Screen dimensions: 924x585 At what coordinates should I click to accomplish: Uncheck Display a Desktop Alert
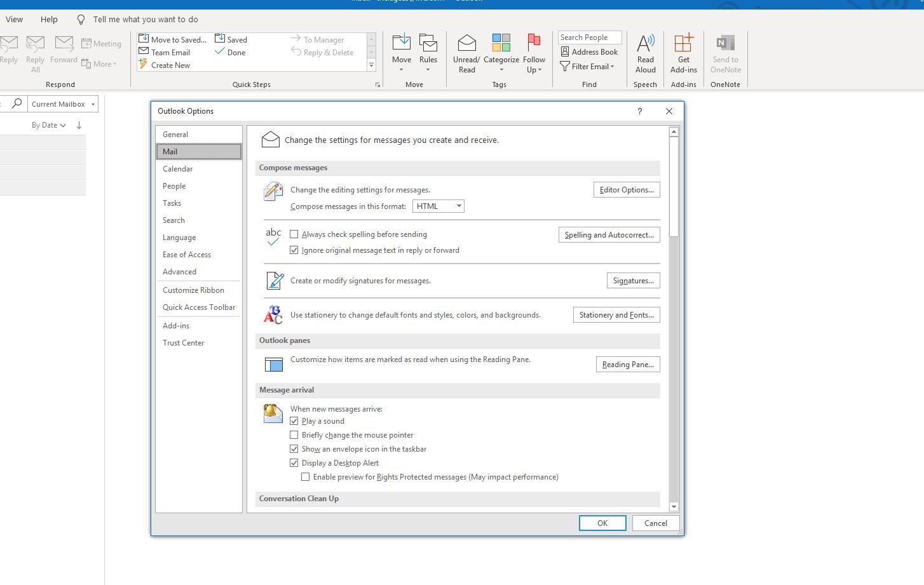pyautogui.click(x=294, y=463)
